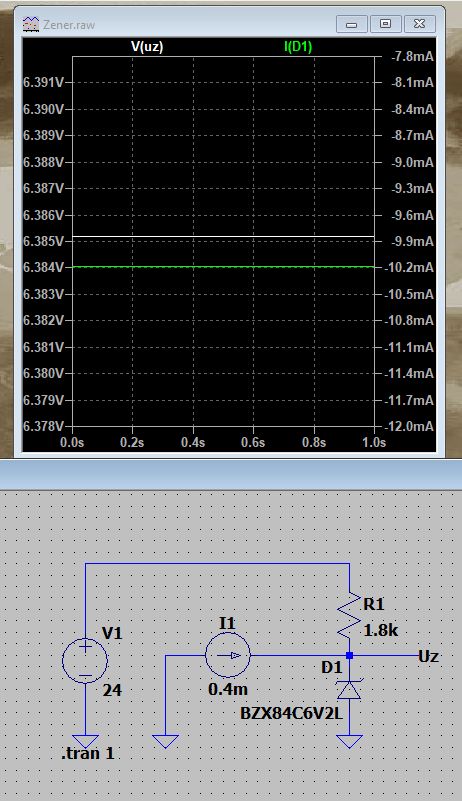Viewport: 462px width, 801px height.
Task: Click the 0.4s time axis label
Action: 193,442
